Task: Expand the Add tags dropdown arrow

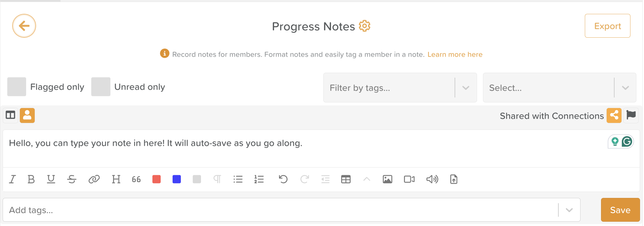Action: tap(569, 210)
